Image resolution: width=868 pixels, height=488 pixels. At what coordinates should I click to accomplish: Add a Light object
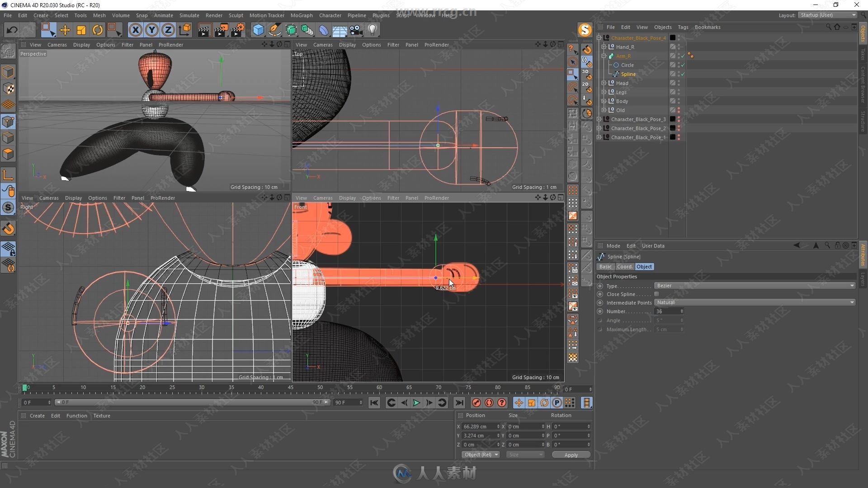pyautogui.click(x=373, y=30)
